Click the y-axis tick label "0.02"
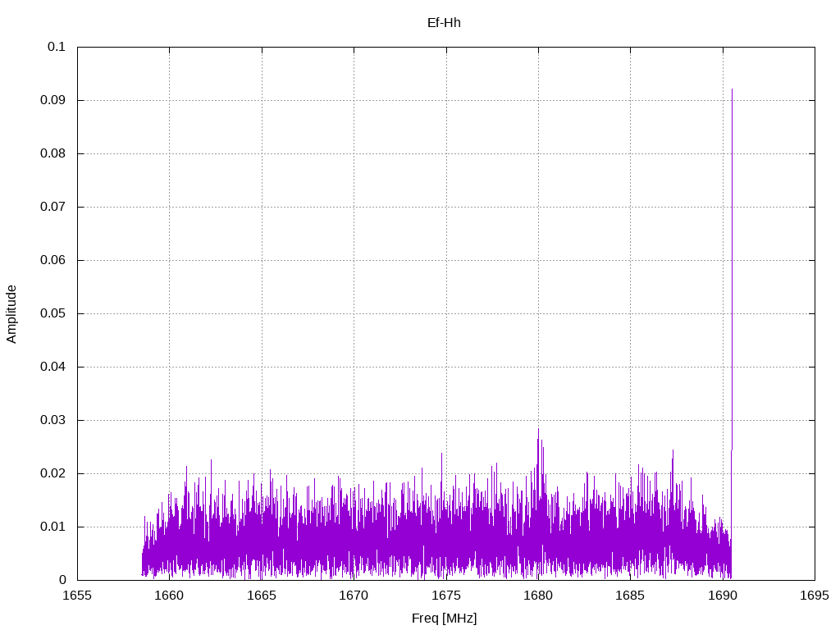 [x=53, y=473]
